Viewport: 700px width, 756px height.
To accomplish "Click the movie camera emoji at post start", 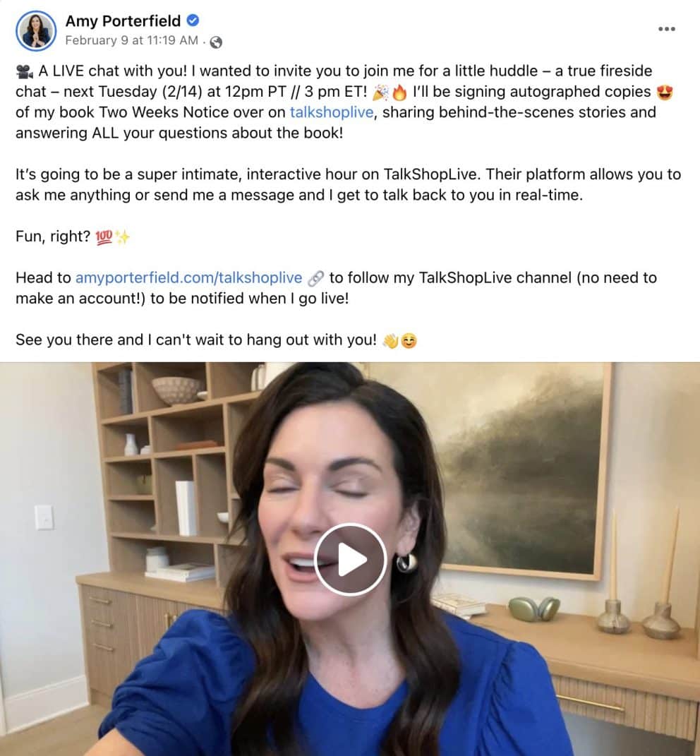I will [24, 72].
